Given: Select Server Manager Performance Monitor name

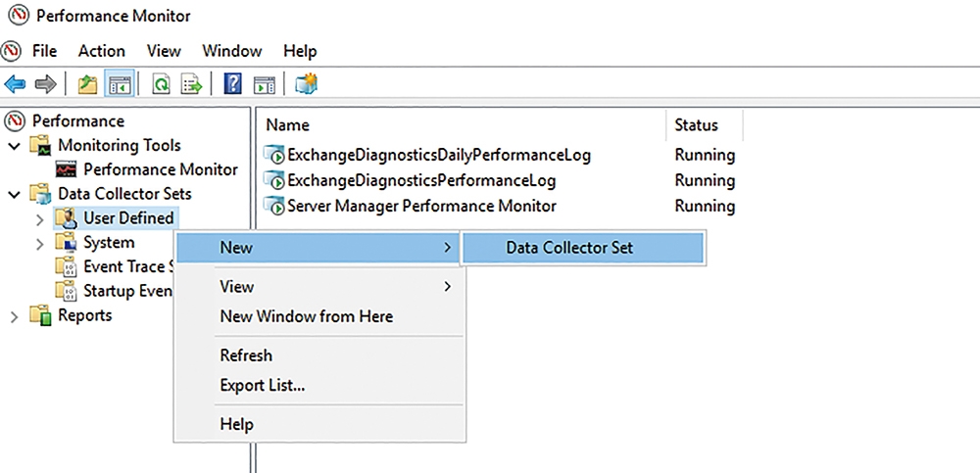Looking at the screenshot, I should pos(421,207).
